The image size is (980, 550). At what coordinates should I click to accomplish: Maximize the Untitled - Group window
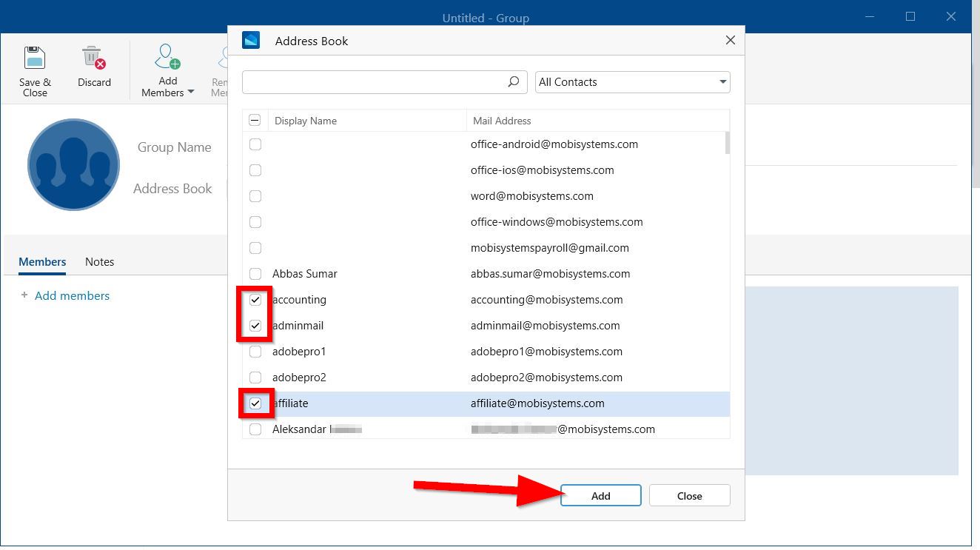[x=910, y=16]
